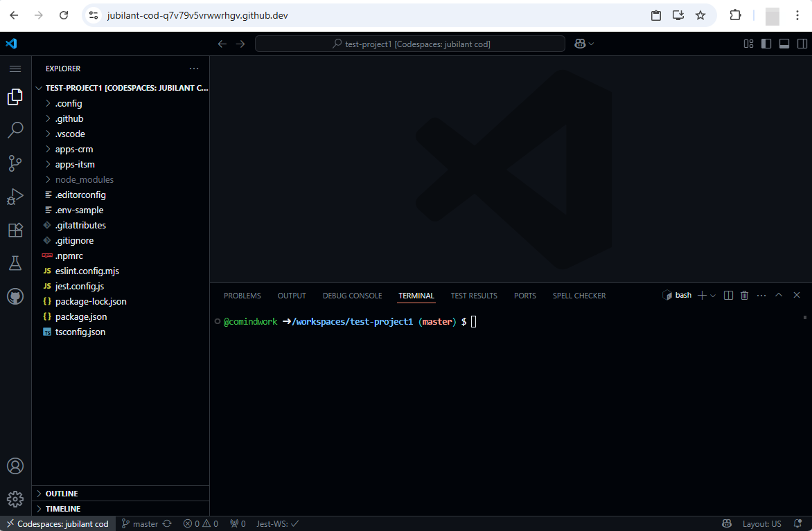Viewport: 812px width, 531px height.
Task: Open the .npmrc file
Action: click(121, 256)
